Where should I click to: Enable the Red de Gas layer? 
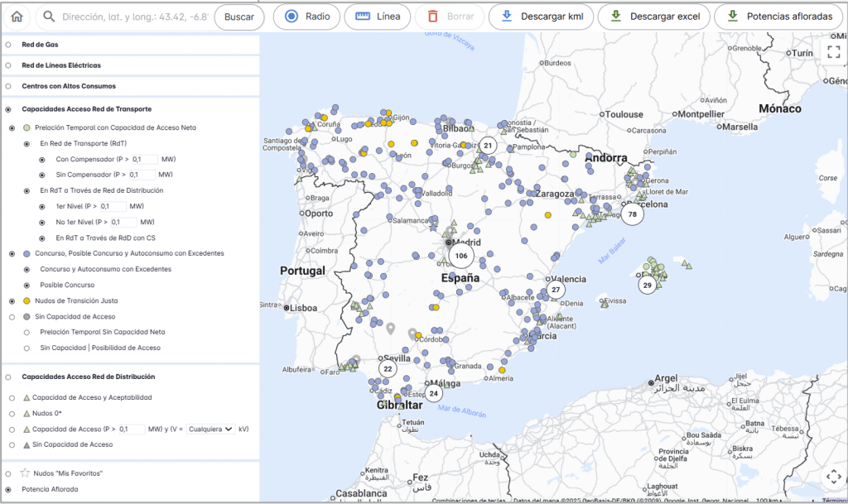click(x=8, y=44)
